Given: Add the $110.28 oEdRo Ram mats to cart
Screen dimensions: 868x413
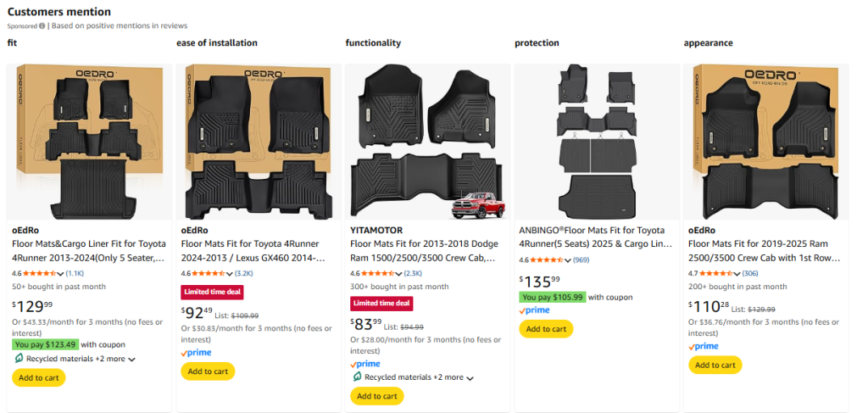Looking at the screenshot, I should point(715,365).
